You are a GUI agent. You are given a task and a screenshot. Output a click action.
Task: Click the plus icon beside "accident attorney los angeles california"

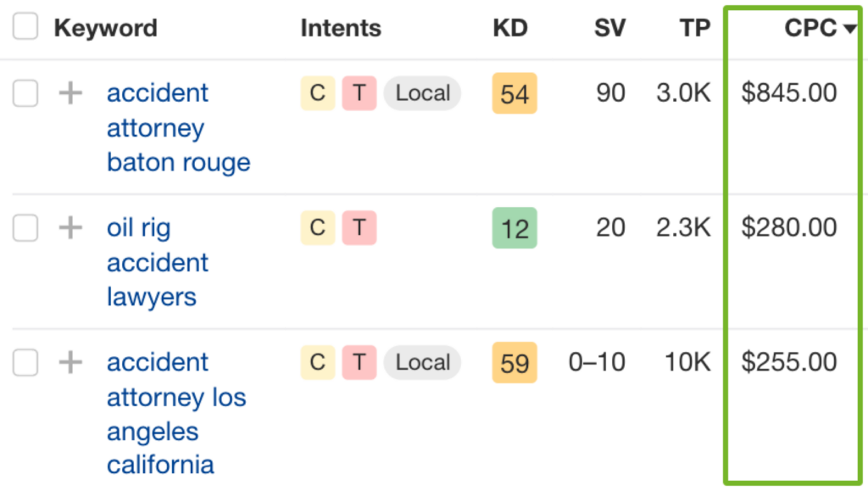[70, 362]
